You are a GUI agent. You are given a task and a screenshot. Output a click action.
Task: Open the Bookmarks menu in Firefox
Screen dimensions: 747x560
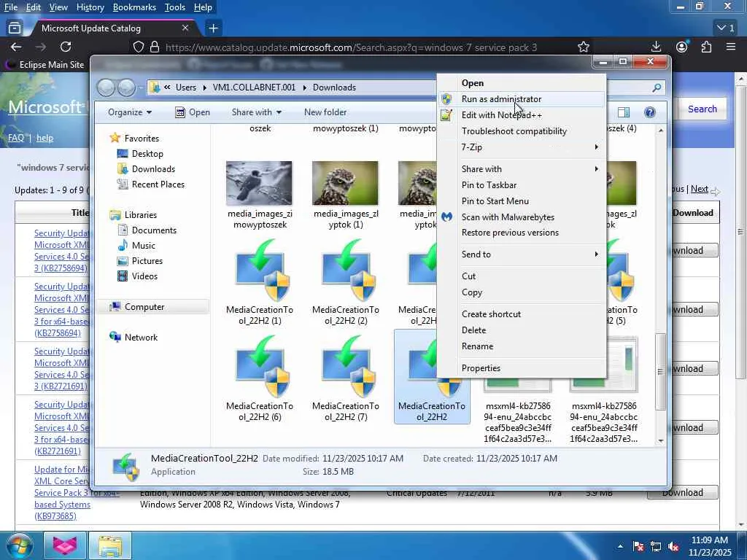134,7
